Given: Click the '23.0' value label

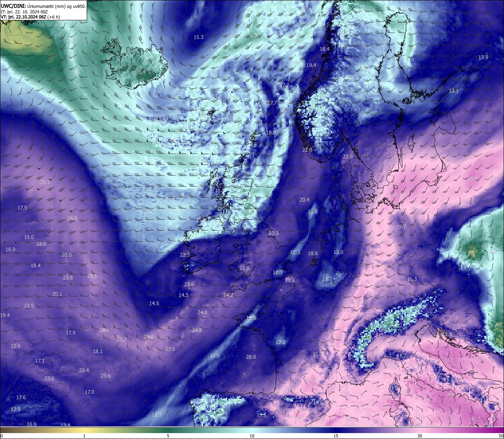Looking at the screenshot, I should 49,379.
